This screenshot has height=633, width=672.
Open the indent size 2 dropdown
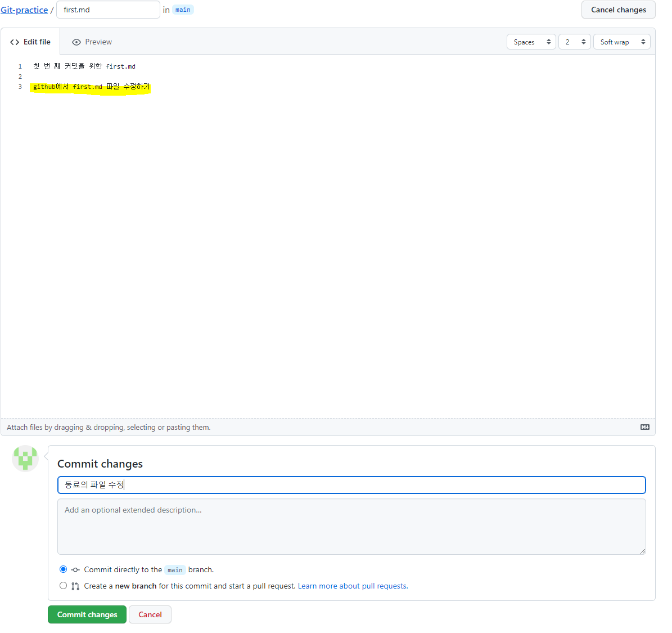click(x=574, y=42)
